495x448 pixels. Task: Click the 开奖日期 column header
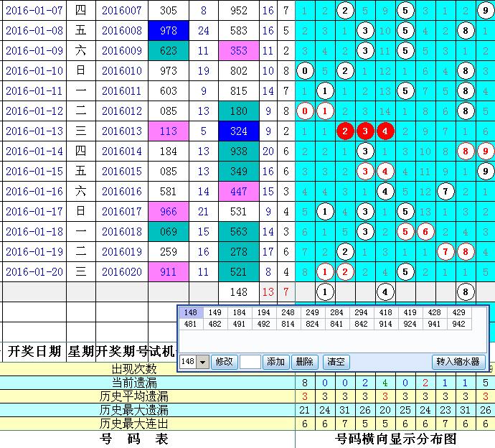(34, 351)
